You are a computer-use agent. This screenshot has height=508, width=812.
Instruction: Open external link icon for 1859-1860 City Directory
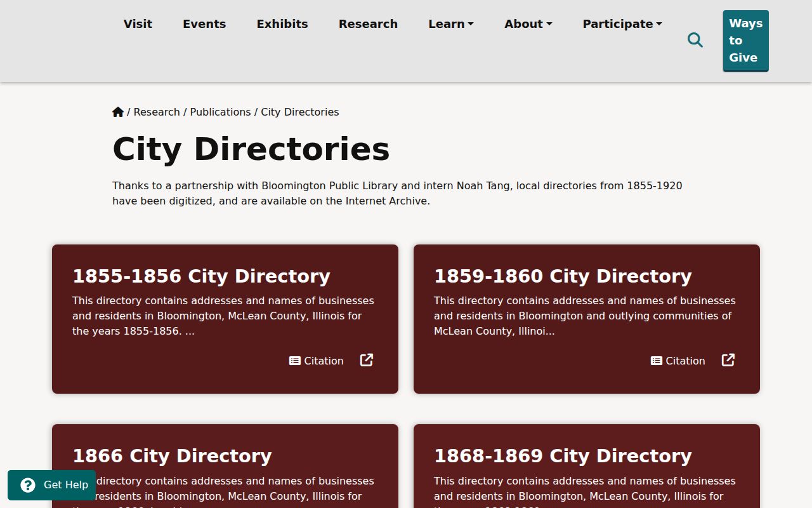[x=728, y=360]
